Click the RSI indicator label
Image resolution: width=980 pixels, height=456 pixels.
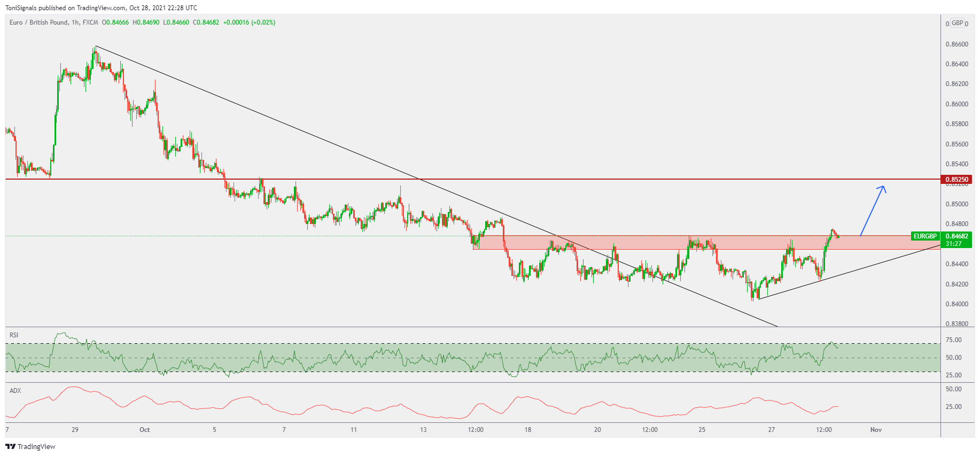(x=14, y=335)
